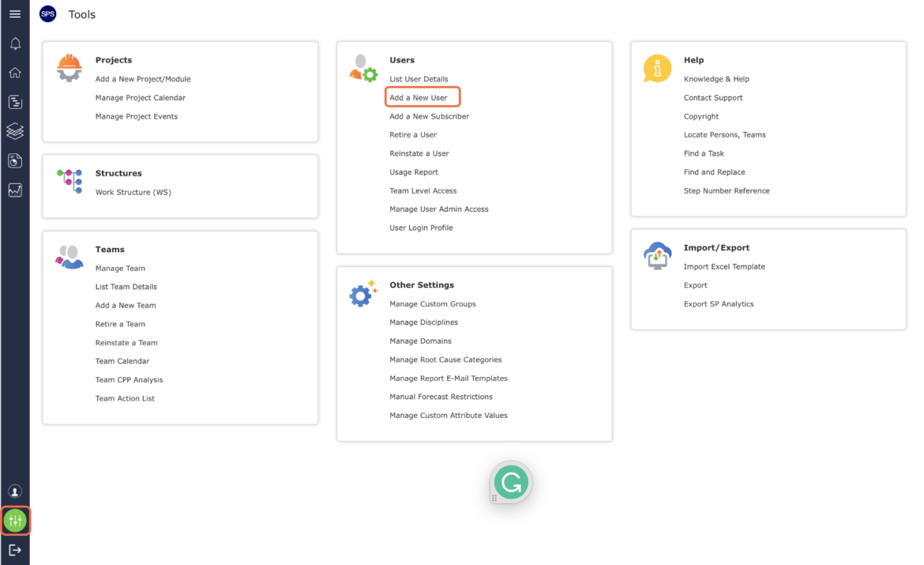Screen dimensions: 924x565
Task: Open User Login Profile
Action: pyautogui.click(x=422, y=228)
